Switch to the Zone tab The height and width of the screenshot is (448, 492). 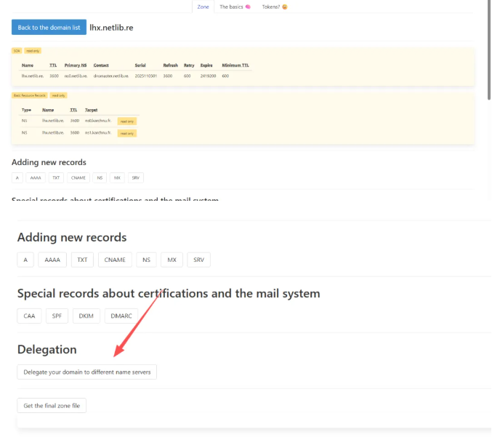click(203, 7)
